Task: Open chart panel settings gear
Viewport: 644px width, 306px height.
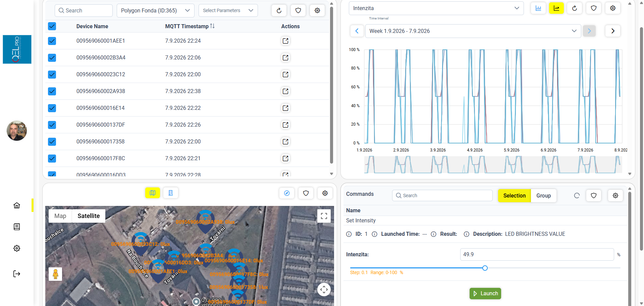Action: [612, 8]
